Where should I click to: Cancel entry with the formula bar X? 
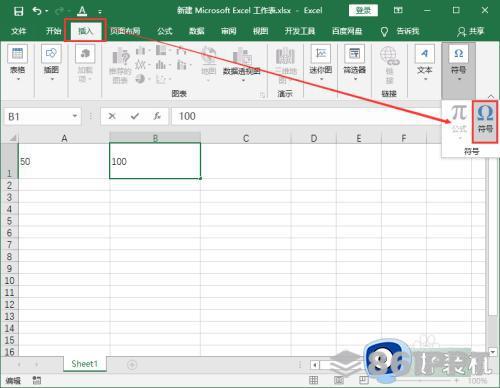coord(112,116)
